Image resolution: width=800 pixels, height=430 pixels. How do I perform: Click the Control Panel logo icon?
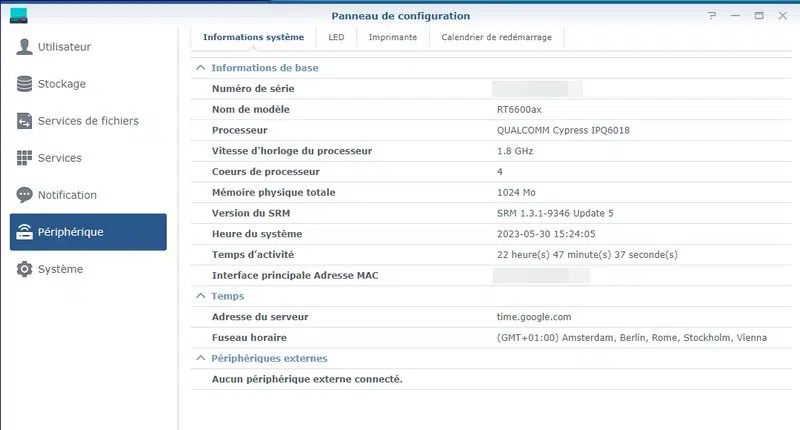pyautogui.click(x=18, y=15)
